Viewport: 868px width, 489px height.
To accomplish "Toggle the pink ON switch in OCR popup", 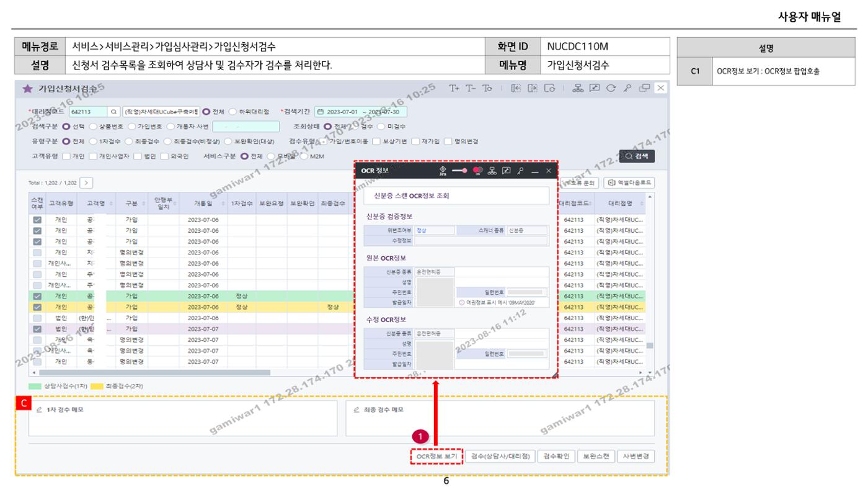I will click(x=477, y=171).
